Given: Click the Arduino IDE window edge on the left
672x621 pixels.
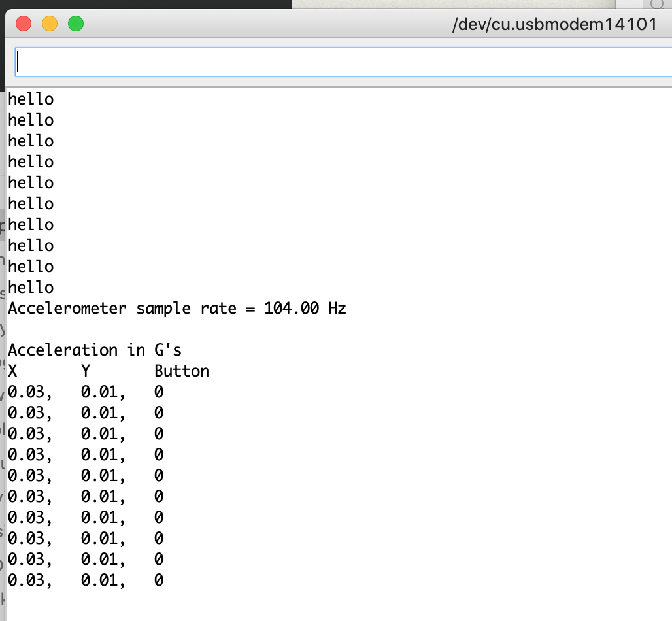Looking at the screenshot, I should (x=3, y=327).
